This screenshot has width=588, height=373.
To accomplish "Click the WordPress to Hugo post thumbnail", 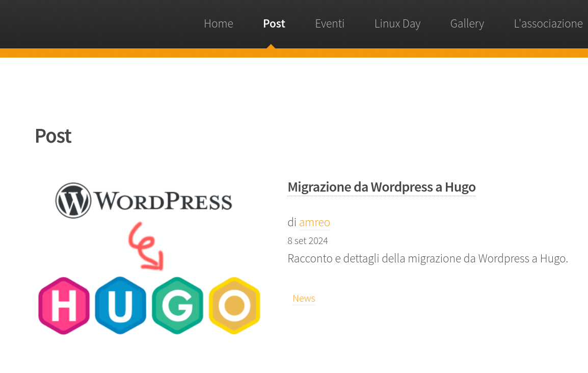I will (x=149, y=258).
